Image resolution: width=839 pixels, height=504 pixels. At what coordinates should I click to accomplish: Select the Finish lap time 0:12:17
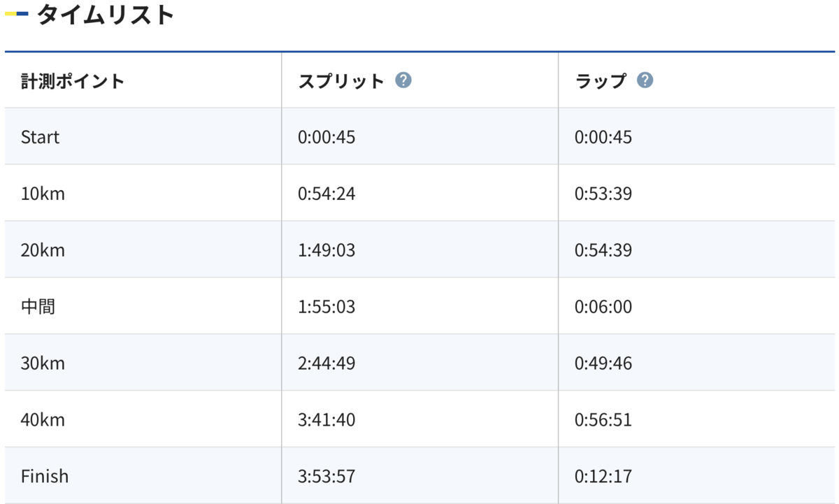[x=603, y=477]
